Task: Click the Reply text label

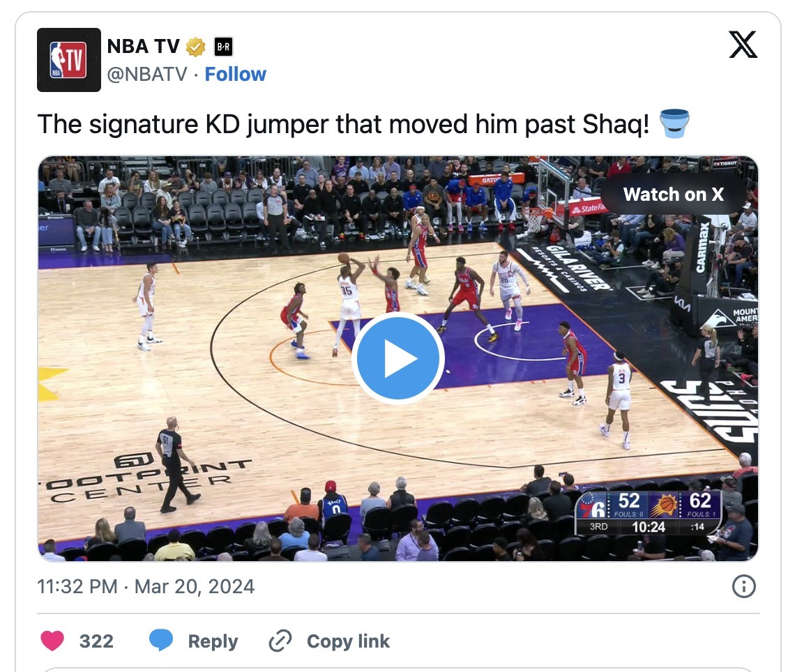Action: [x=213, y=641]
